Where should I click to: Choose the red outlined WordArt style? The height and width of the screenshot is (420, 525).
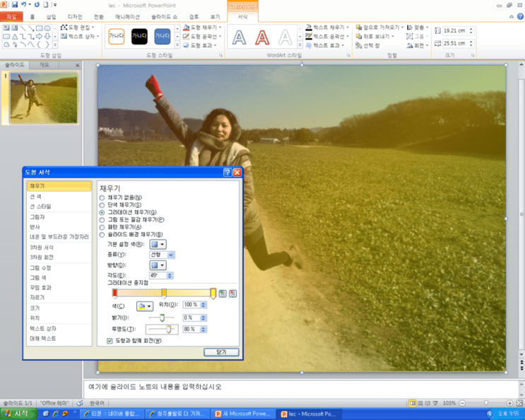click(x=262, y=37)
